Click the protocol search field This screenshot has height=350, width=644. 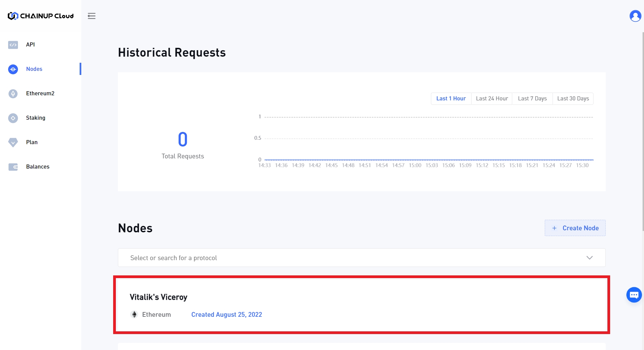[x=339, y=258]
